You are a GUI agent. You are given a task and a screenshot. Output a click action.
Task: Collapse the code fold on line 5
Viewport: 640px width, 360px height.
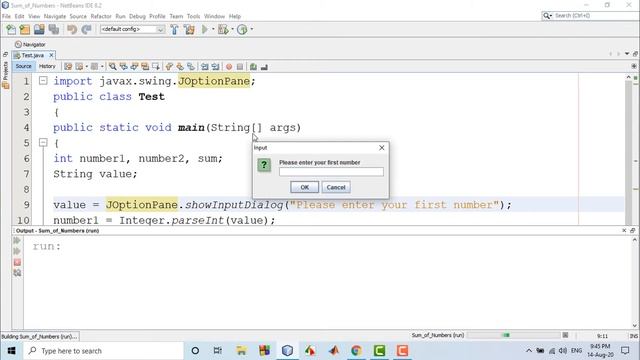43,142
